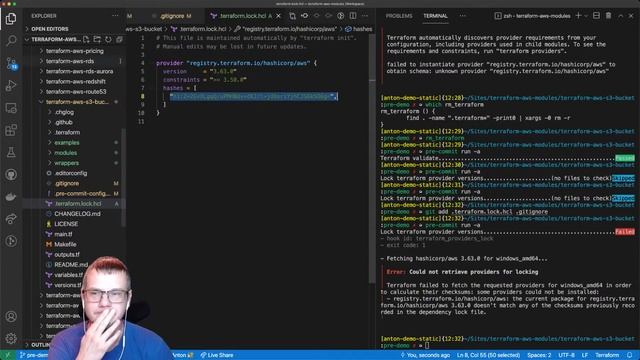Viewport: 640px width, 360px height.
Task: Maximize the panel with chevron up
Action: coord(620,16)
